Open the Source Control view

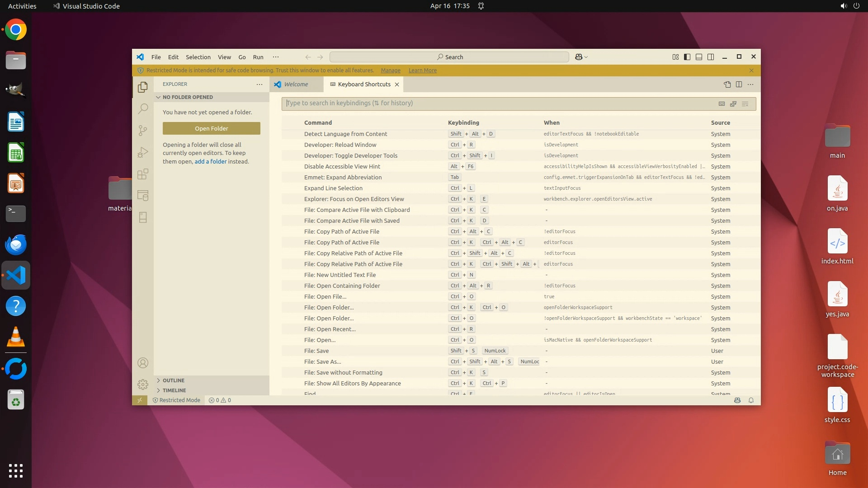(x=143, y=131)
